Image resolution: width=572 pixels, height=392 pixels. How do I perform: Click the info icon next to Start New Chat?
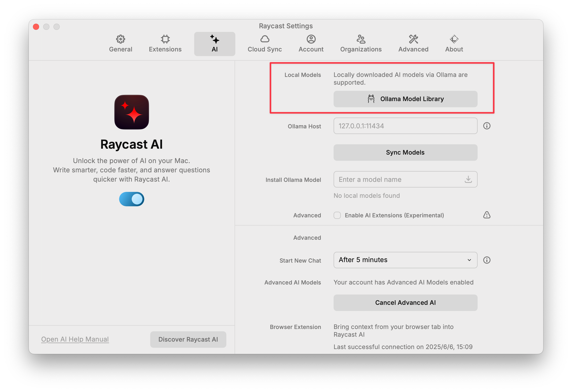pos(487,260)
